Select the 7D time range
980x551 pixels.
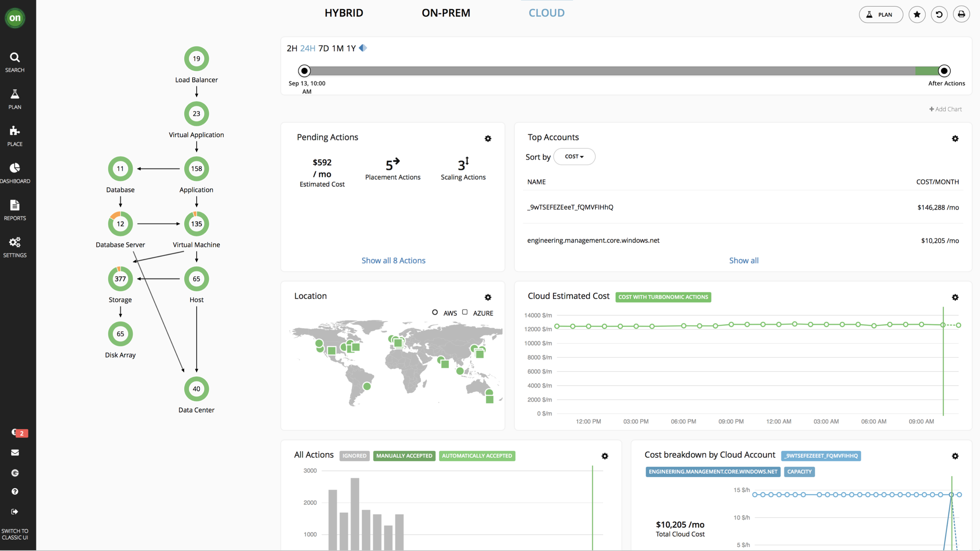click(x=323, y=48)
